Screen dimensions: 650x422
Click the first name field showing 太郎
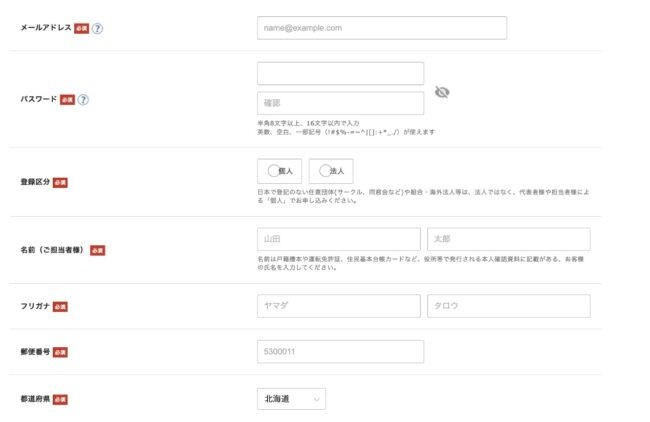point(508,239)
